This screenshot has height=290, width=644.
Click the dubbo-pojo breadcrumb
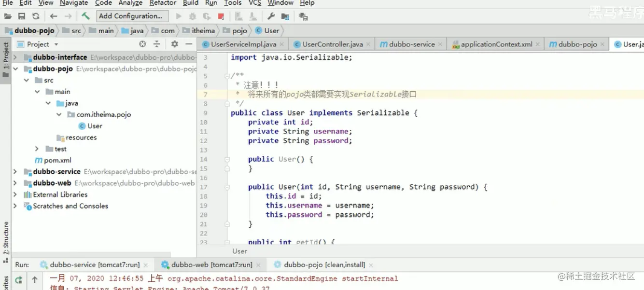pyautogui.click(x=29, y=30)
